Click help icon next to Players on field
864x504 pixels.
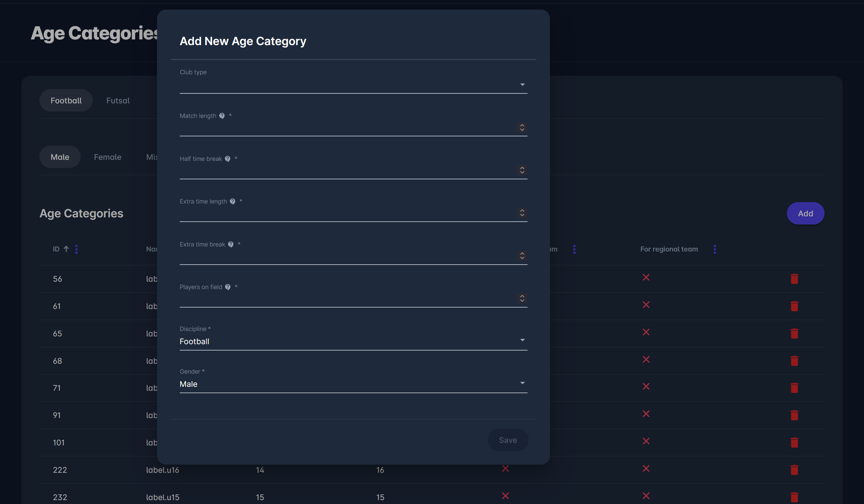[x=228, y=287]
